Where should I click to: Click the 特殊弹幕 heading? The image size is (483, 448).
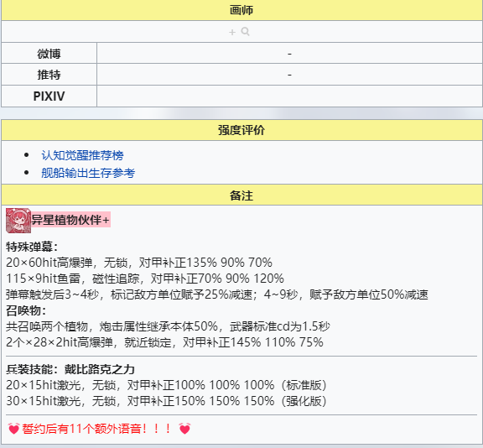tap(32, 247)
